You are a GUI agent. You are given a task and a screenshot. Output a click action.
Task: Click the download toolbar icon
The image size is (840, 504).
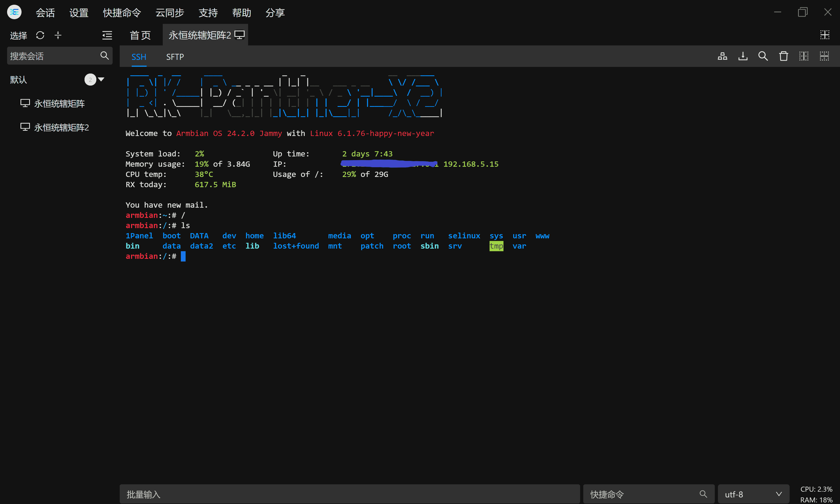point(743,56)
